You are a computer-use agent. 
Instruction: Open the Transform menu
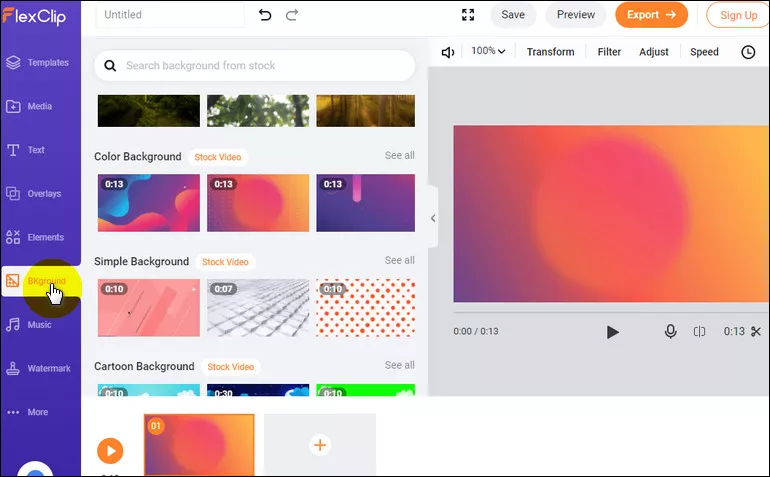(x=550, y=52)
